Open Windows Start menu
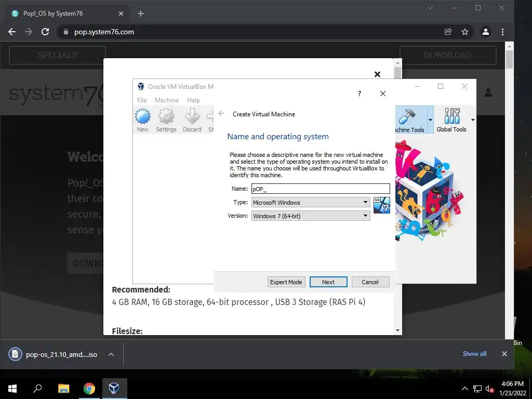This screenshot has height=399, width=532. [12, 389]
